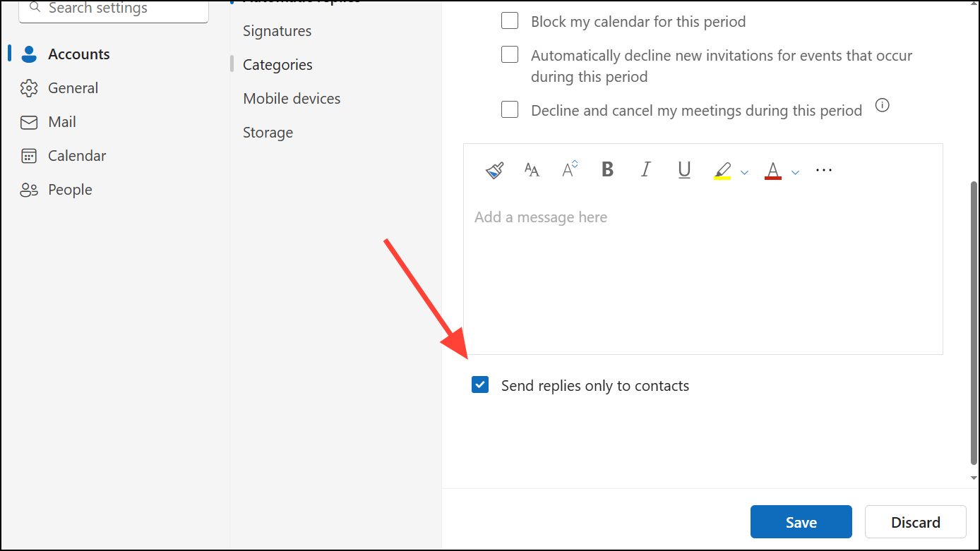The image size is (980, 551).
Task: Click the settings pane vertical scrollbar
Action: coord(974,323)
